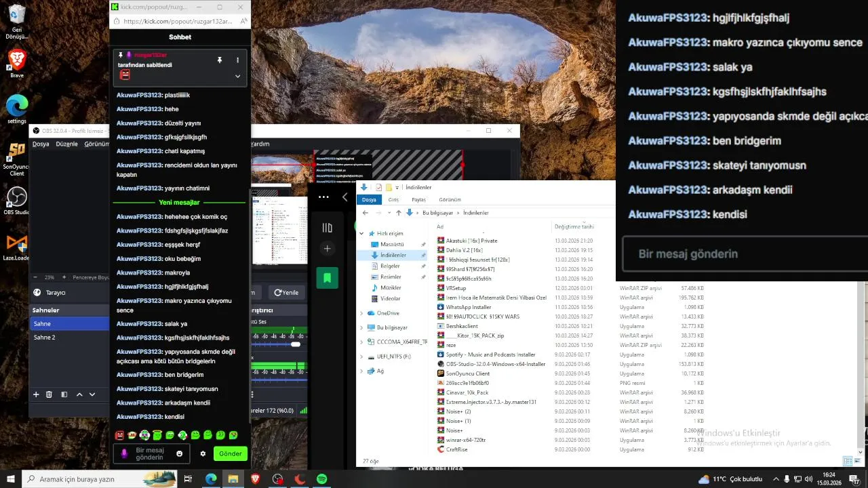Adjust upper audio mixer volume slider in OBS
This screenshot has height=488, width=868.
(296, 344)
